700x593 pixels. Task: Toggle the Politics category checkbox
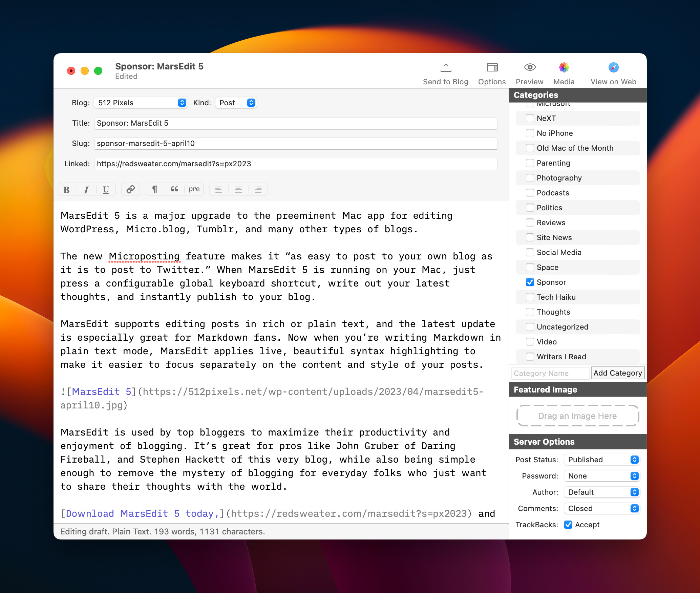[x=530, y=208]
